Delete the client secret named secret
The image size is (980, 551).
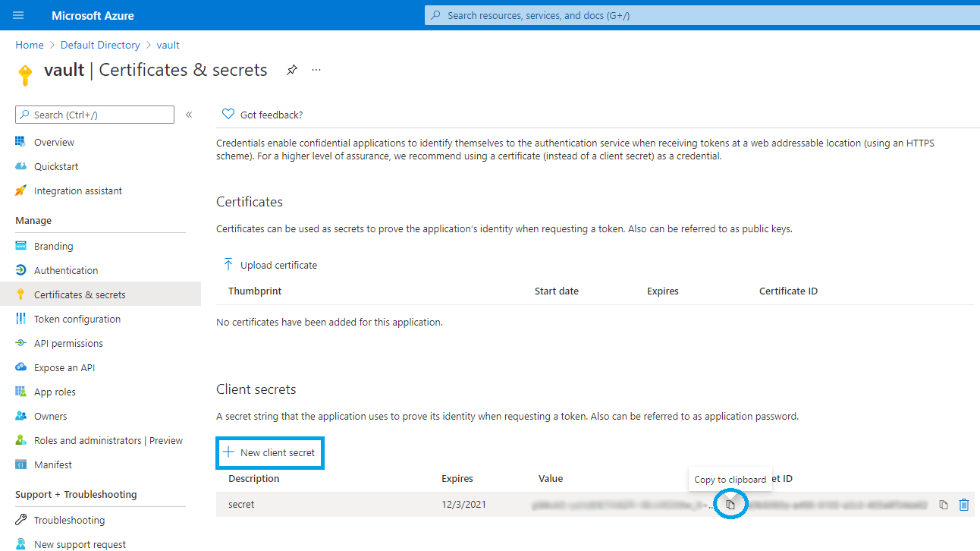tap(964, 505)
